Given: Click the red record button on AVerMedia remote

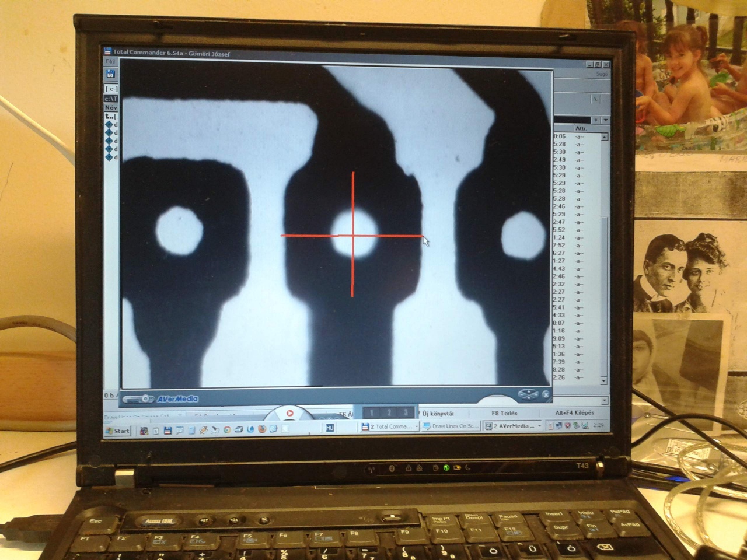Looking at the screenshot, I should (289, 414).
